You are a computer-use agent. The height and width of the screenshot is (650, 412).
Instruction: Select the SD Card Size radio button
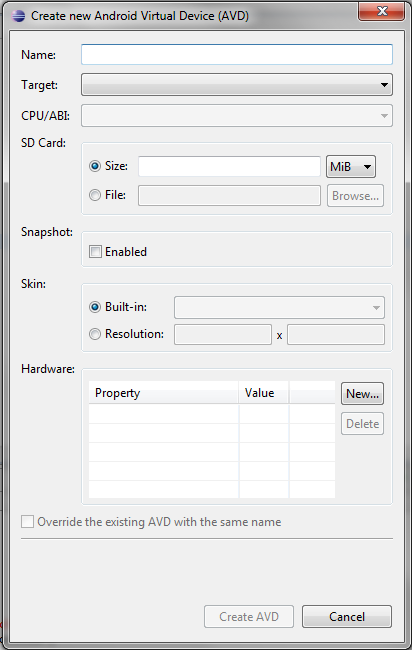coord(95,166)
